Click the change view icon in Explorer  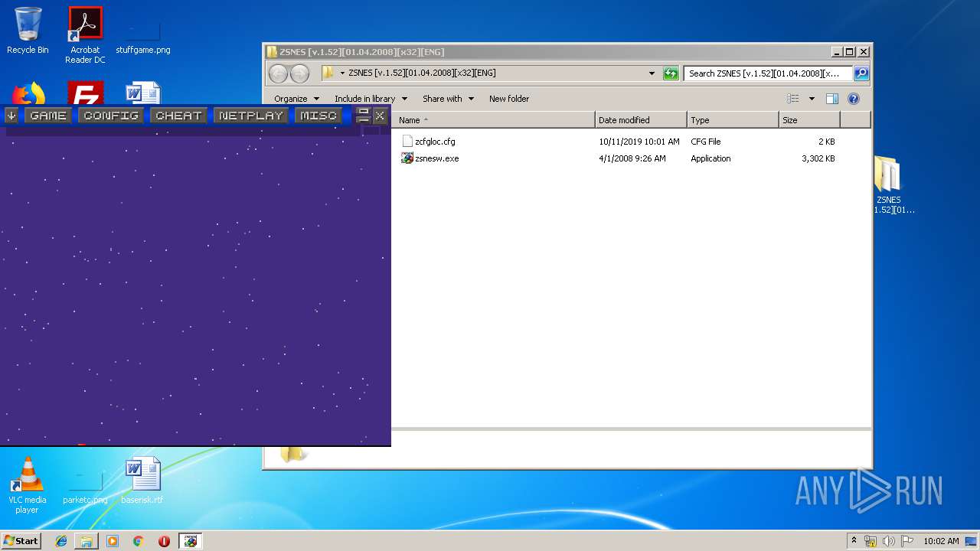click(x=793, y=99)
